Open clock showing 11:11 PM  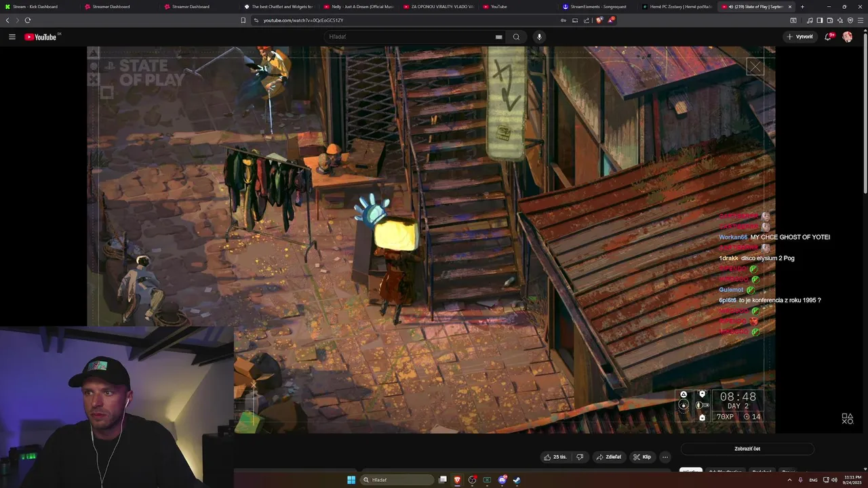[x=852, y=480]
